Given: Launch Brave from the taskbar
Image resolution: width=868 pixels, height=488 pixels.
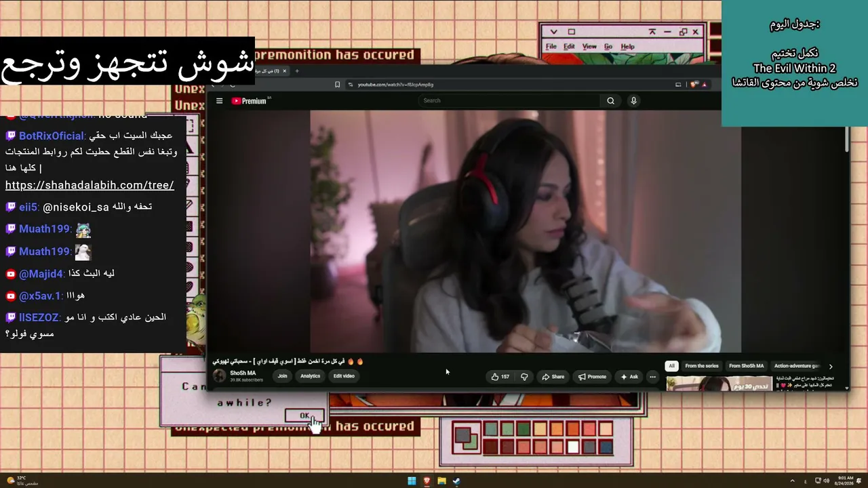Looking at the screenshot, I should pos(427,481).
